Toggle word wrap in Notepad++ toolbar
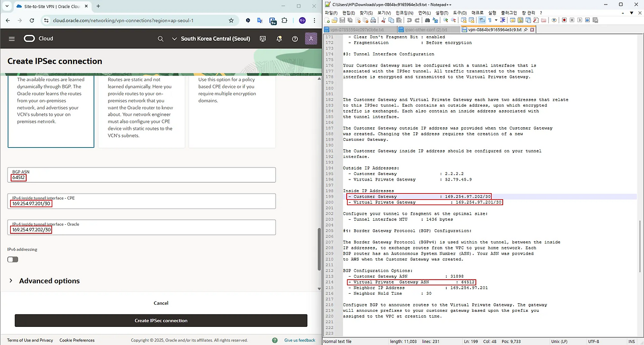This screenshot has width=644, height=345. pyautogui.click(x=482, y=20)
